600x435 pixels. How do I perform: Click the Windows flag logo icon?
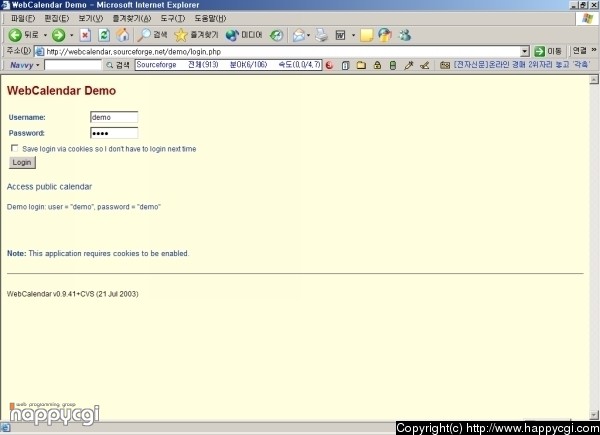coord(587,18)
